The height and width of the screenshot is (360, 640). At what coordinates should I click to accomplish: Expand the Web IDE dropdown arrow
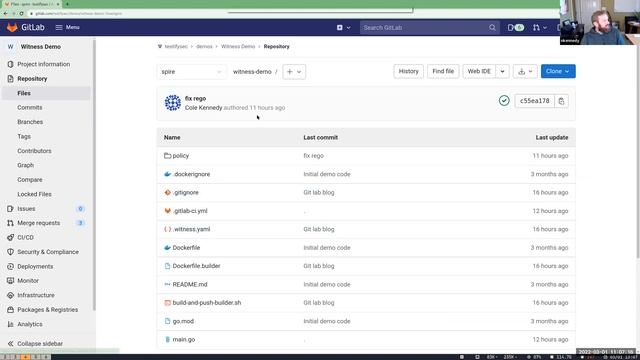click(502, 71)
